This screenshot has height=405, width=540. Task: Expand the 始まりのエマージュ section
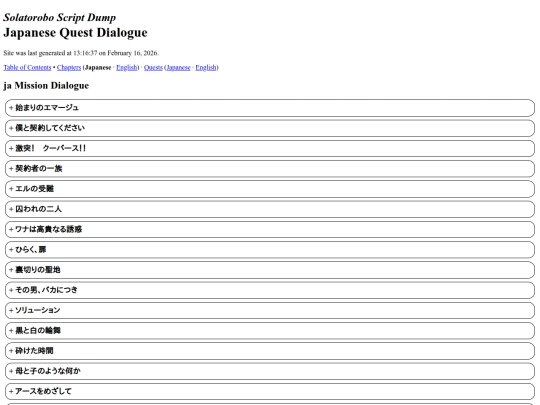(x=270, y=108)
